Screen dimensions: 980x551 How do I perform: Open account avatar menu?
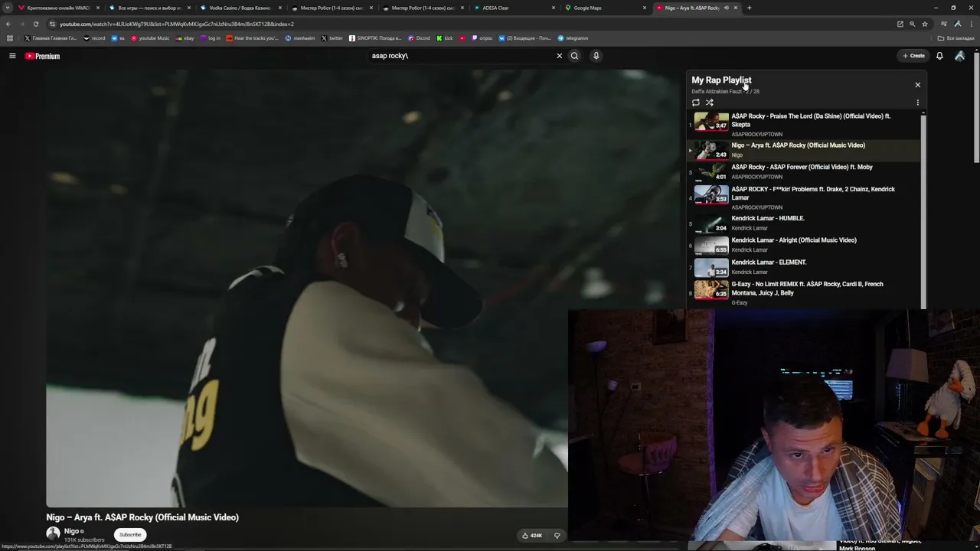click(x=960, y=56)
